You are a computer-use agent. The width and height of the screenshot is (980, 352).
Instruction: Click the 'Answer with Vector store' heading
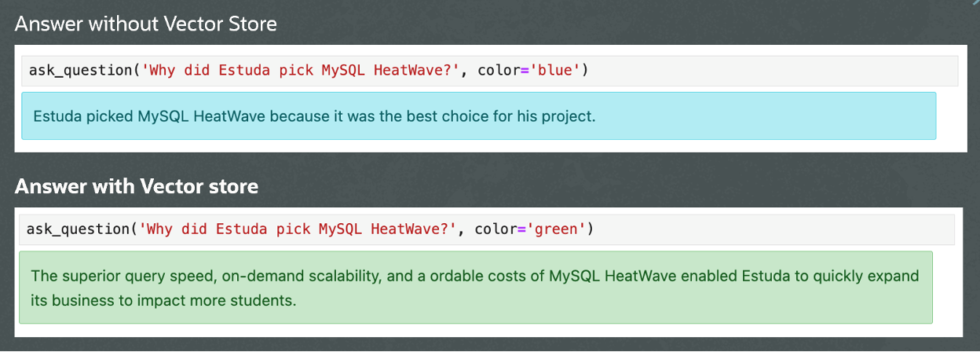tap(136, 186)
